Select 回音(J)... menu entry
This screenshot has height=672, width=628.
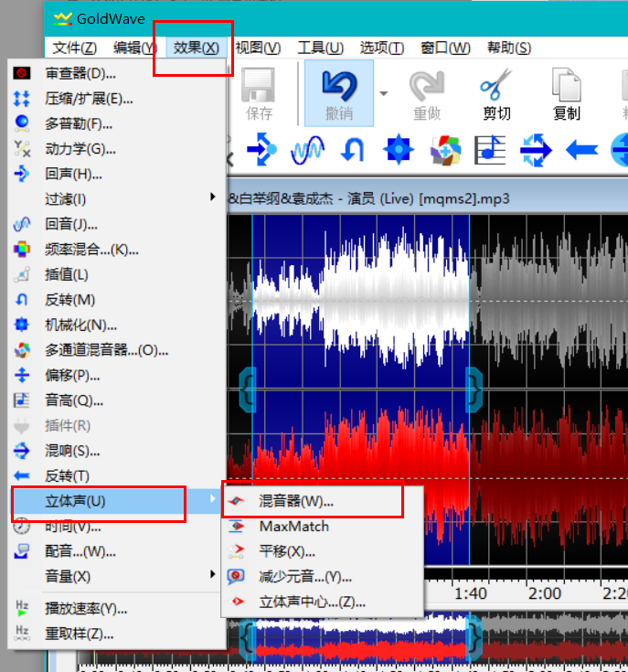[116, 224]
